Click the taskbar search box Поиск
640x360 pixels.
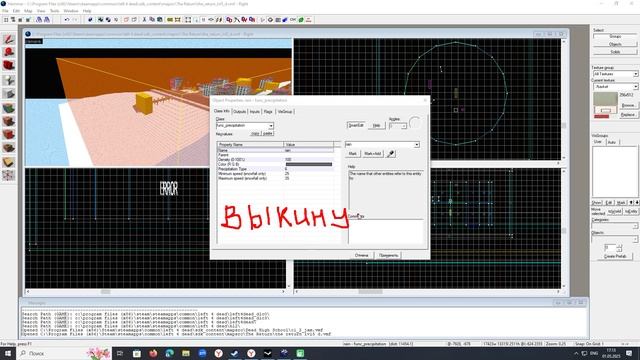pyautogui.click(x=65, y=353)
